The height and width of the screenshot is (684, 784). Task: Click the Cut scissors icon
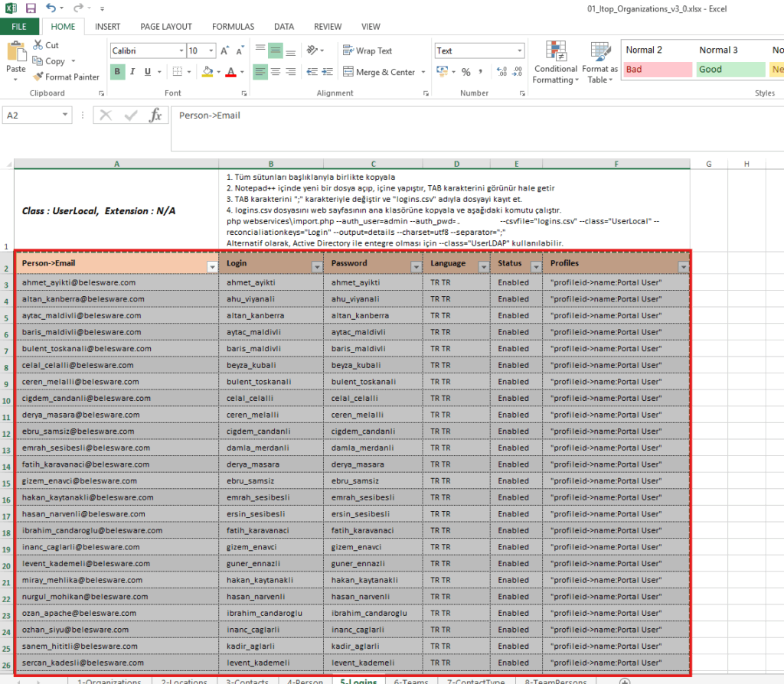tap(38, 45)
